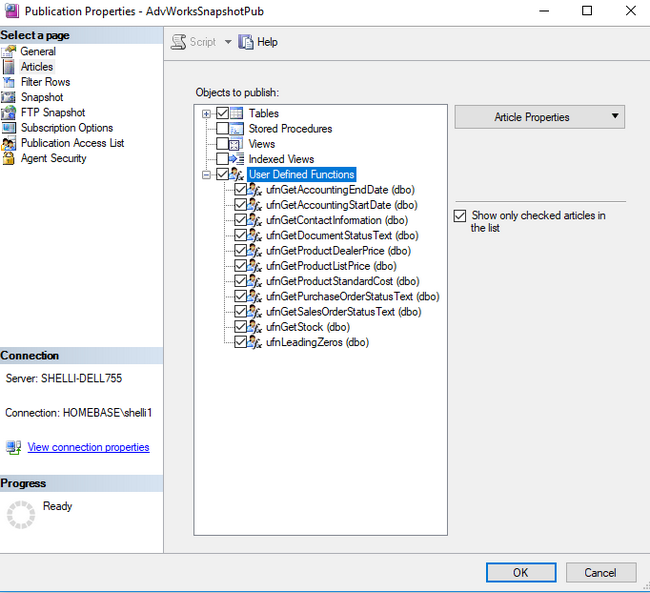Click the function icon beside ufnGetAccountingEndDate
The height and width of the screenshot is (593, 650).
pos(255,190)
